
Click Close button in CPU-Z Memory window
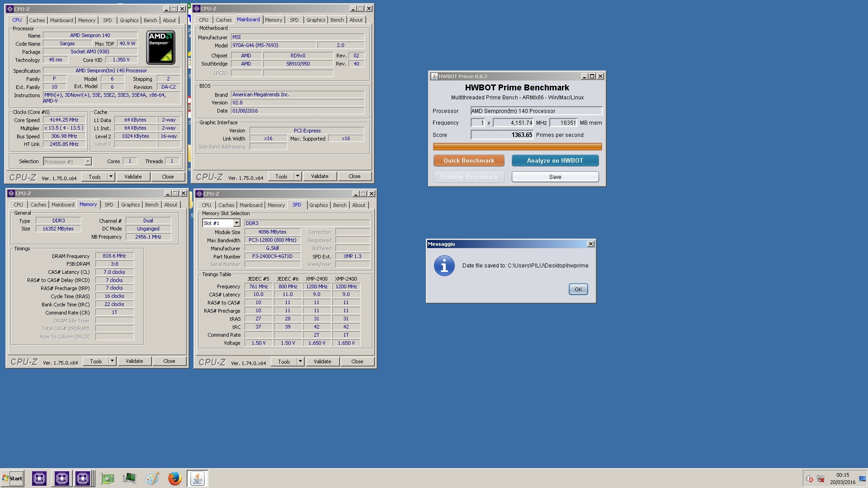[x=169, y=361]
